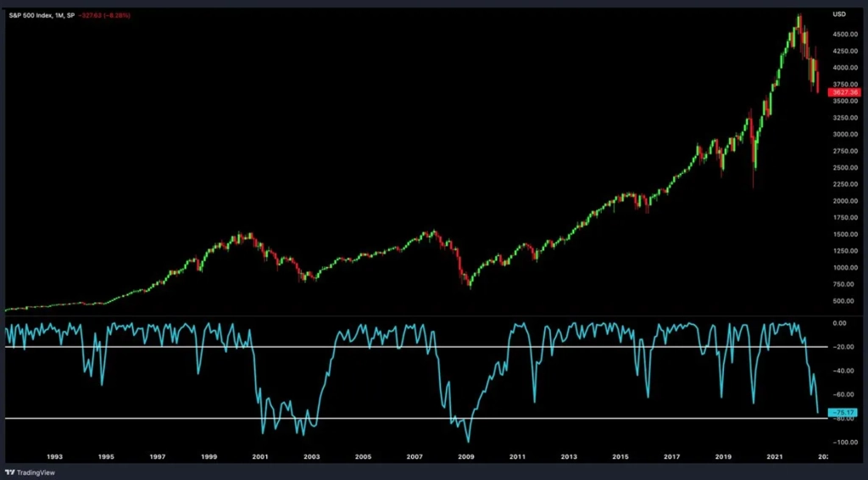Click the 2500.00 price axis label
Image resolution: width=868 pixels, height=480 pixels.
click(x=845, y=168)
